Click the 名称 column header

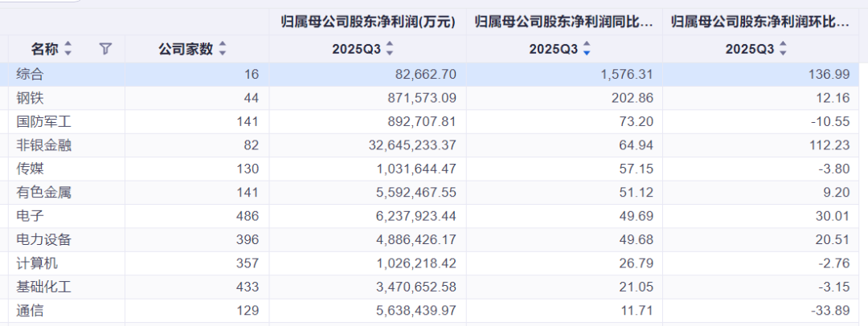[45, 49]
